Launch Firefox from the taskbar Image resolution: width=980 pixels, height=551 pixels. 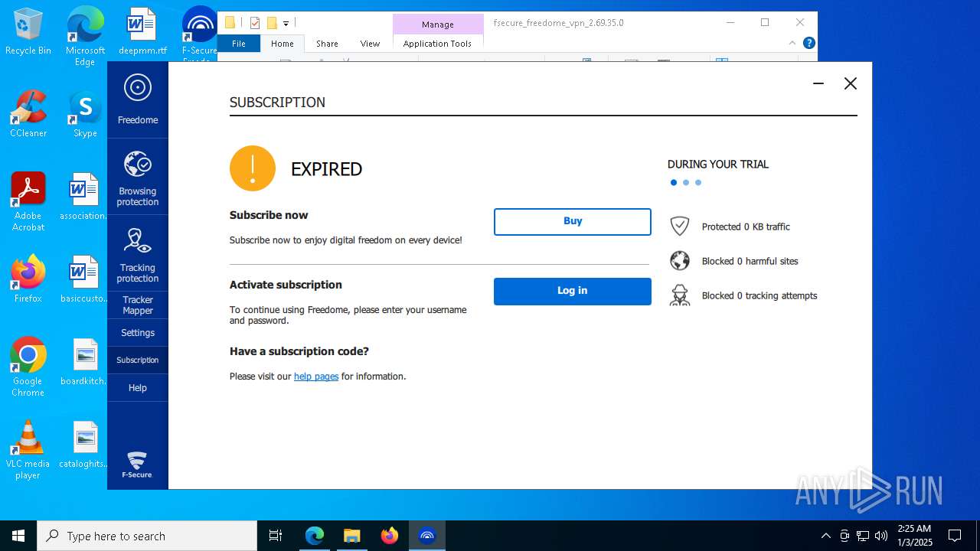390,536
